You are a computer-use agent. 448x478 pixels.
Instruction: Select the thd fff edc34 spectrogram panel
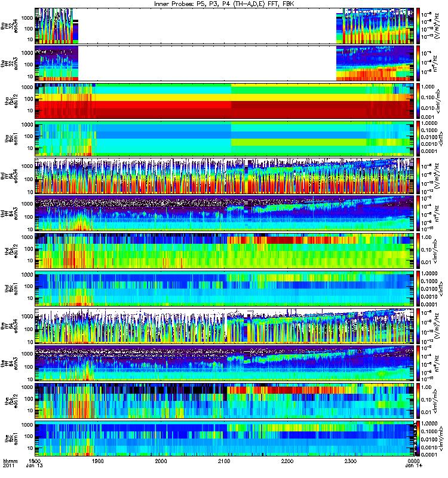[x=225, y=176]
